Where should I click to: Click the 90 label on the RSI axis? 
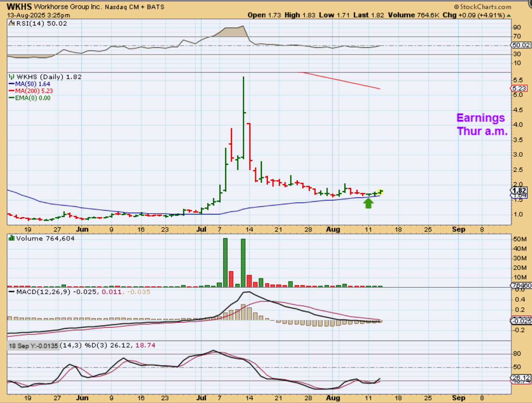pos(517,27)
